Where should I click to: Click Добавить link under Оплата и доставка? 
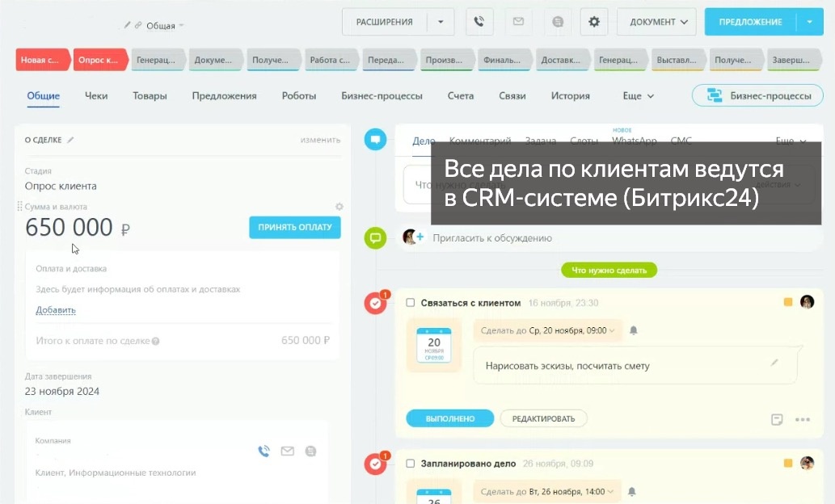[x=56, y=310]
